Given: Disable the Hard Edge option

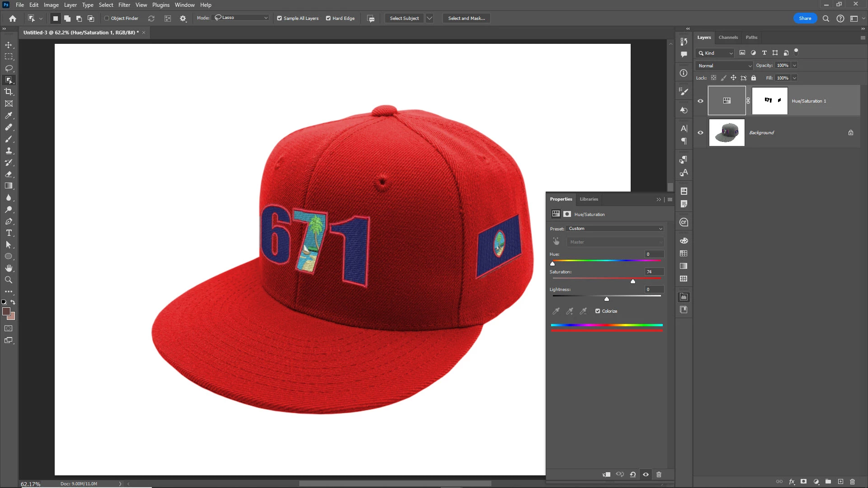Looking at the screenshot, I should 328,19.
